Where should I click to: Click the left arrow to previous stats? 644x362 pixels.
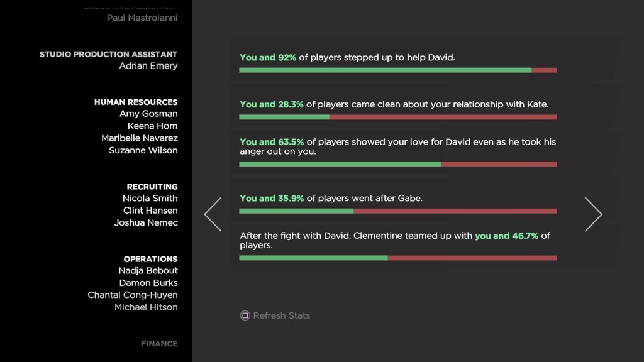coord(213,214)
